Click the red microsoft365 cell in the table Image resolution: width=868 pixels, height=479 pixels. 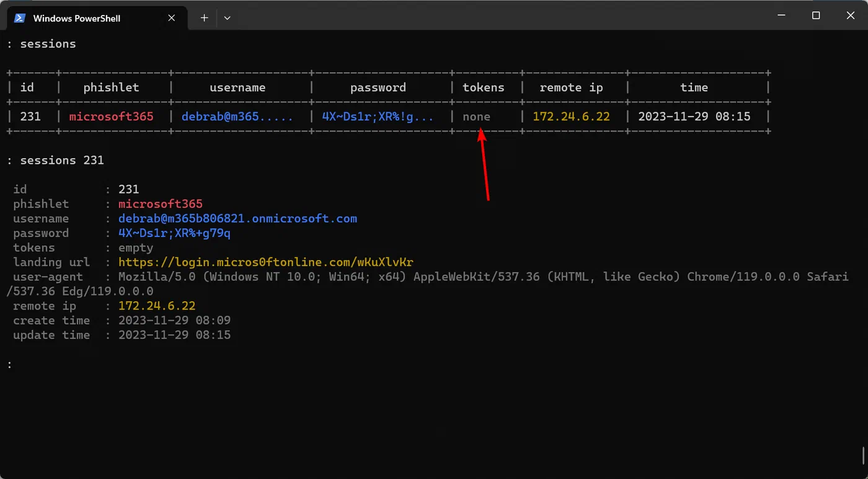pyautogui.click(x=111, y=117)
